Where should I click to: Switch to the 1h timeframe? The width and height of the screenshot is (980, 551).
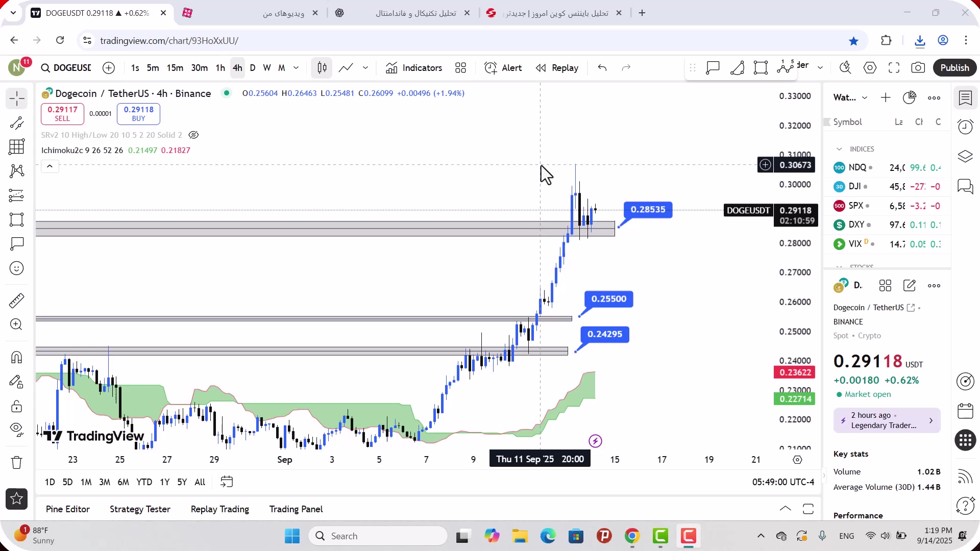point(220,68)
